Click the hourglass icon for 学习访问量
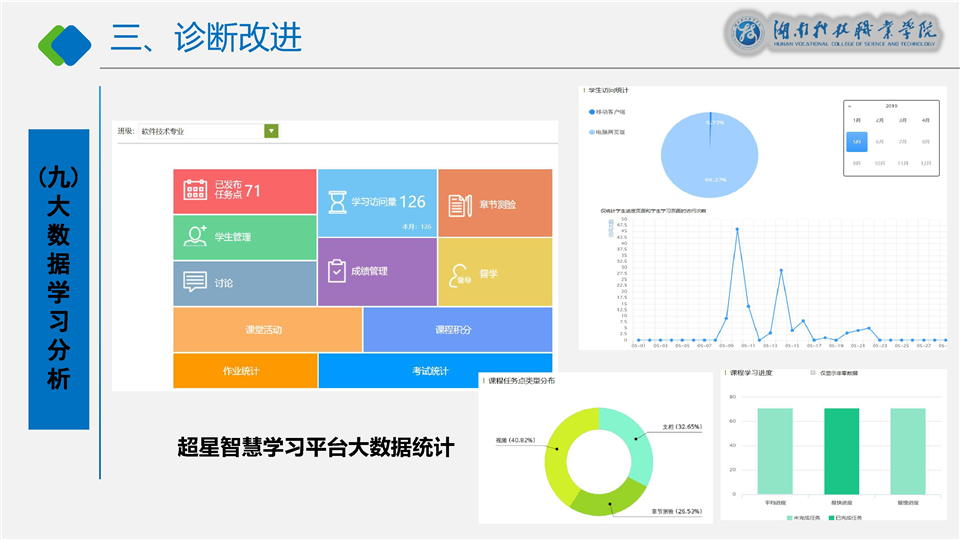The height and width of the screenshot is (540, 960). click(336, 202)
